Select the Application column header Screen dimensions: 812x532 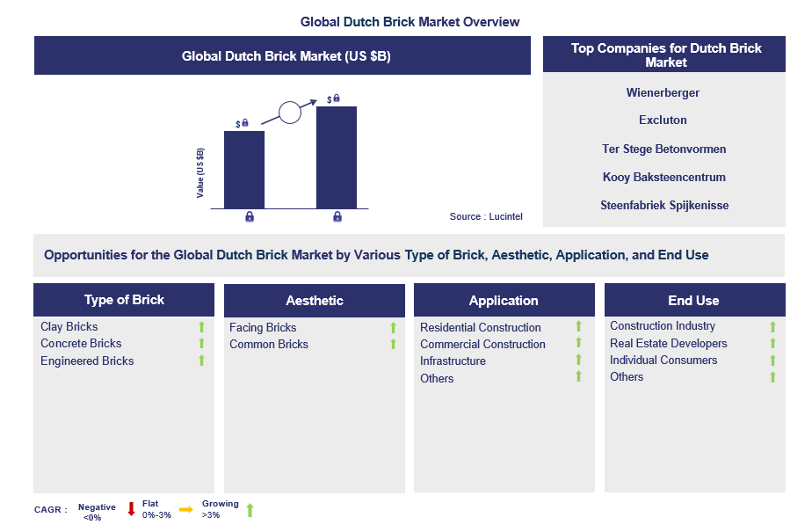(x=504, y=301)
